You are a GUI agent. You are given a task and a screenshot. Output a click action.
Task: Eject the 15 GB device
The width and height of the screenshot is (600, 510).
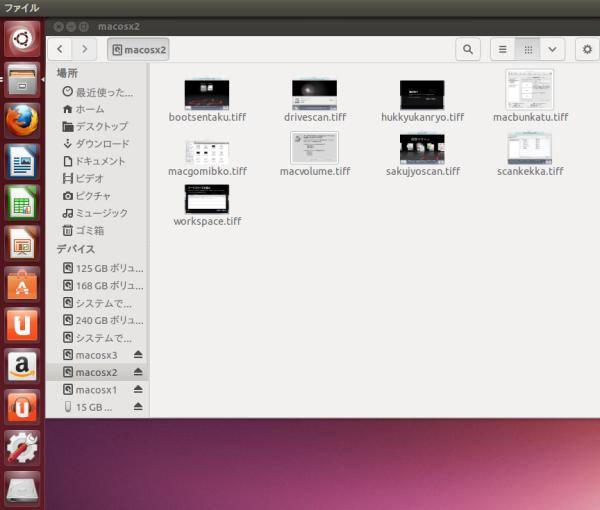point(138,407)
